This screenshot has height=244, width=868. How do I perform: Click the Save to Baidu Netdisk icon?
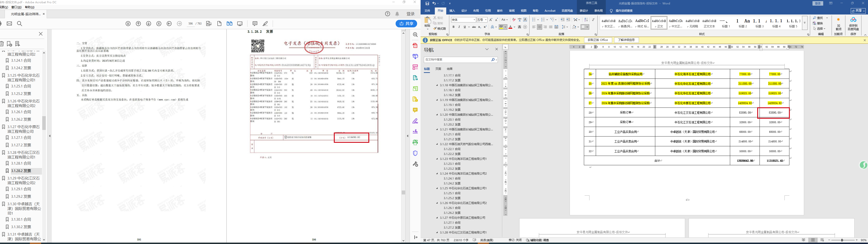pyautogui.click(x=853, y=25)
